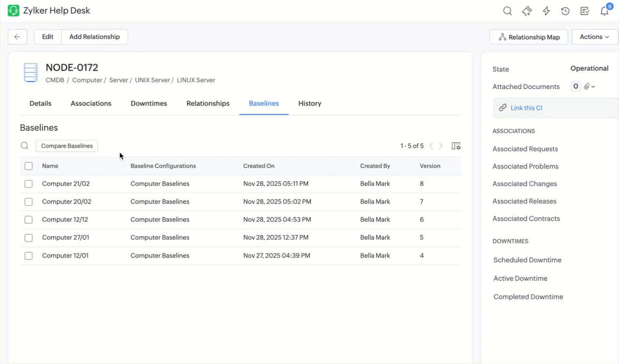
Task: Select the Computer 21/02 baseline checkbox
Action: point(29,184)
